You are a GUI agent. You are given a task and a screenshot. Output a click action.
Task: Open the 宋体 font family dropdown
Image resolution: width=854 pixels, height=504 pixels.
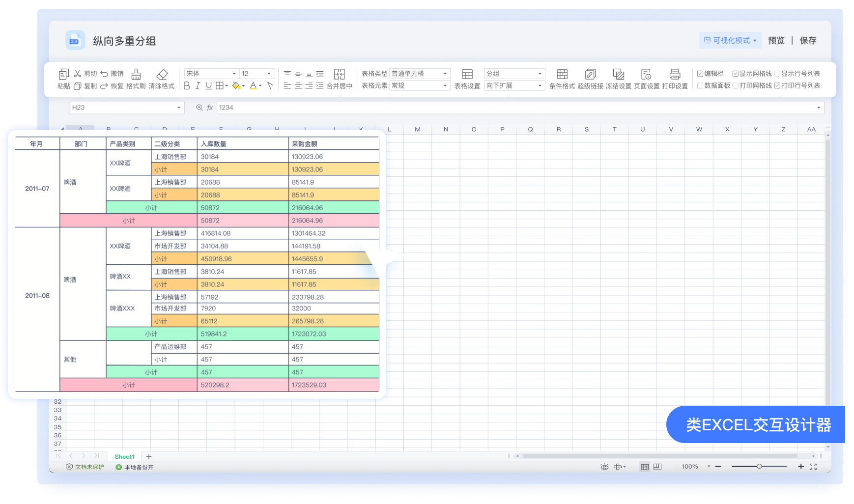[211, 74]
